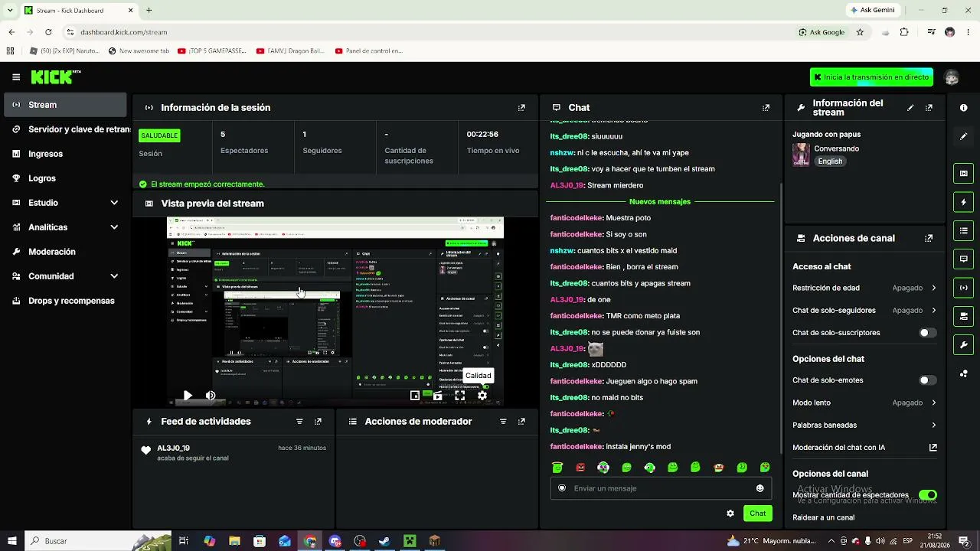The image size is (980, 551).
Task: Open Palabras baneadas settings
Action: (864, 425)
